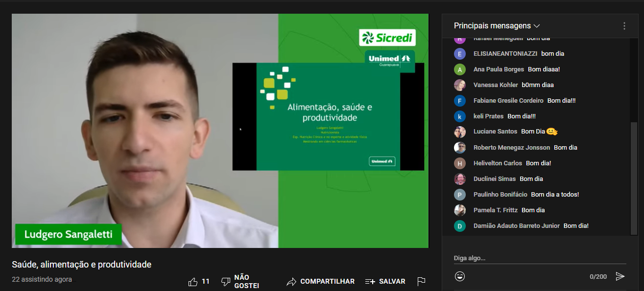The image size is (644, 291).
Task: Click the share arrow icon
Action: [291, 282]
